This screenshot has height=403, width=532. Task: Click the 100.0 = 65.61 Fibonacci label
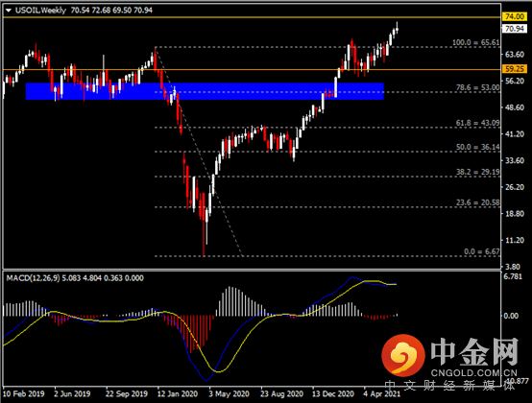475,42
